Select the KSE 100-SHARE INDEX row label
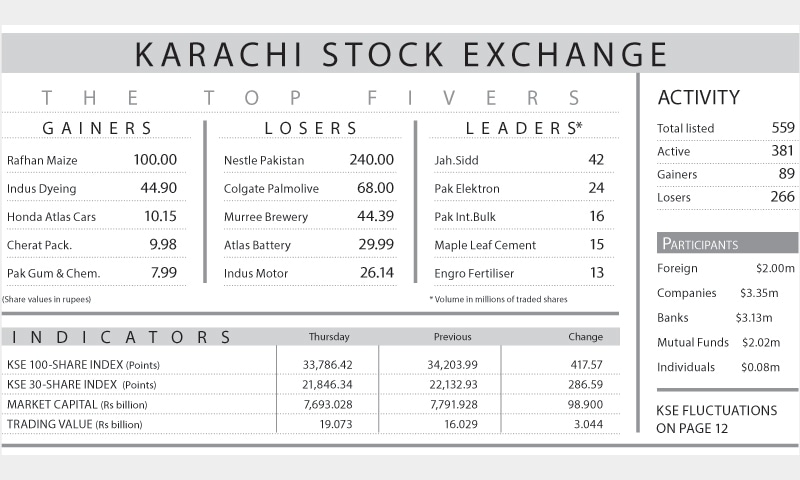Image resolution: width=800 pixels, height=480 pixels. click(x=83, y=365)
